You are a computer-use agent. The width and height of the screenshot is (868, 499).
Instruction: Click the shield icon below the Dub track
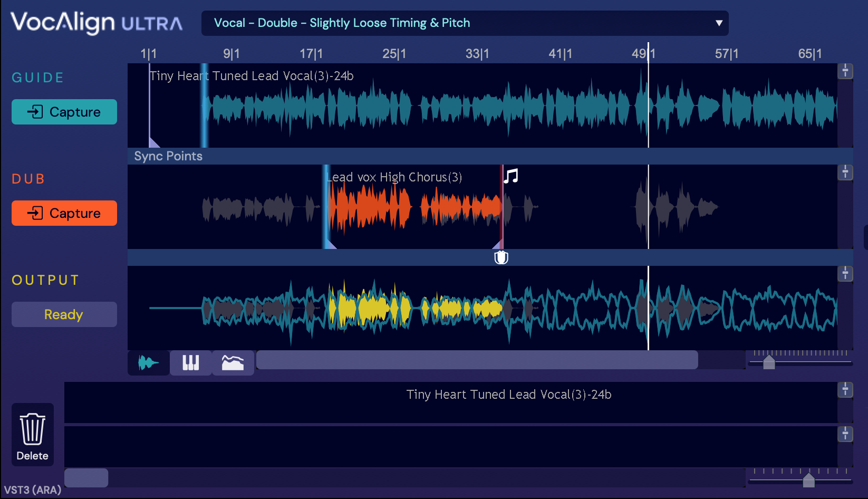pos(501,257)
